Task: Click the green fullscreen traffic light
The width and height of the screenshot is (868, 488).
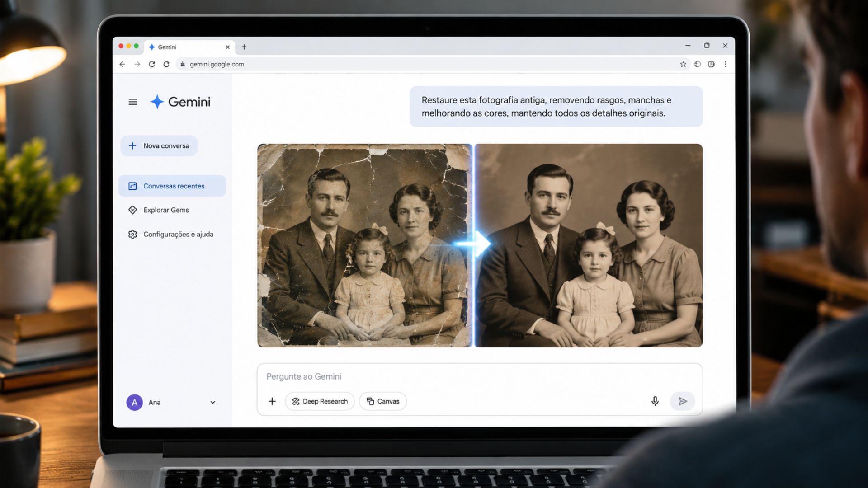Action: [x=136, y=46]
